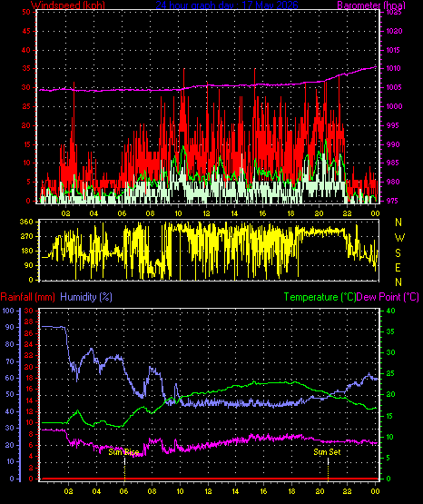Click the 5 value on the temperature axis

click(x=389, y=458)
